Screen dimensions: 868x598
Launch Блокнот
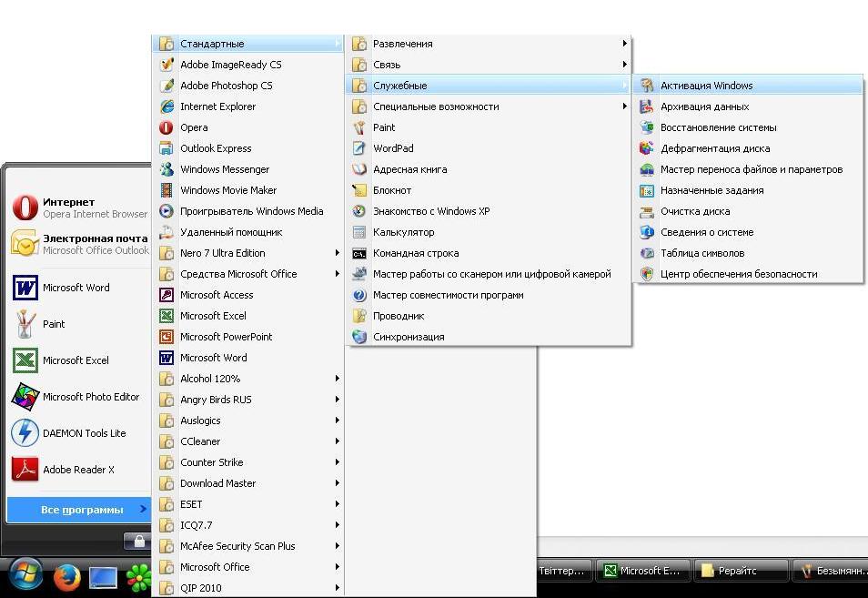pyautogui.click(x=489, y=190)
